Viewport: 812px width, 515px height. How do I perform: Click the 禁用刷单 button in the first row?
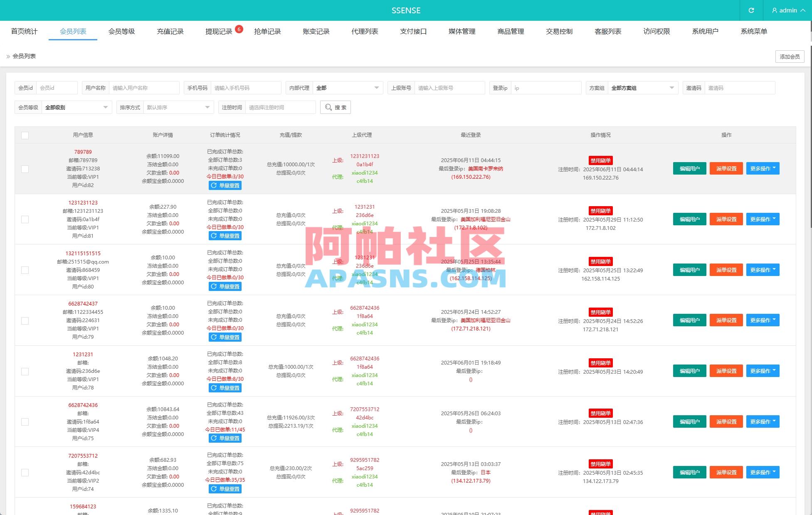click(x=600, y=160)
